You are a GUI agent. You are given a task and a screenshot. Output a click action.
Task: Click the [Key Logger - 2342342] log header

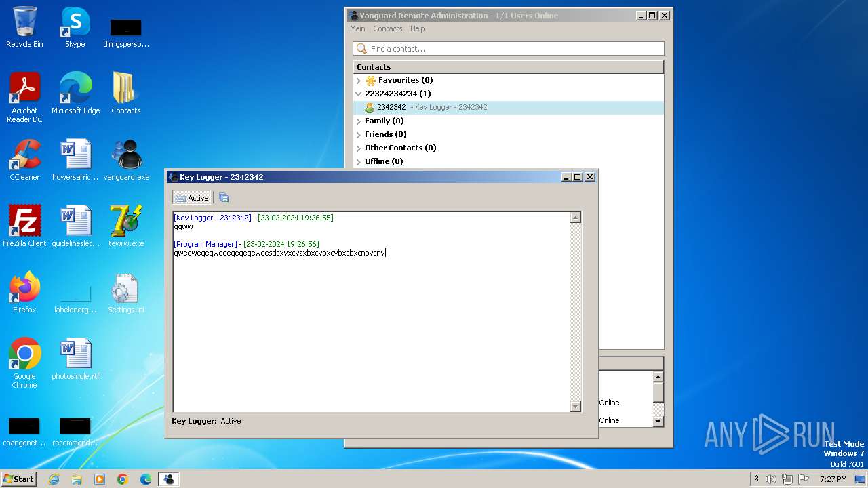point(212,218)
